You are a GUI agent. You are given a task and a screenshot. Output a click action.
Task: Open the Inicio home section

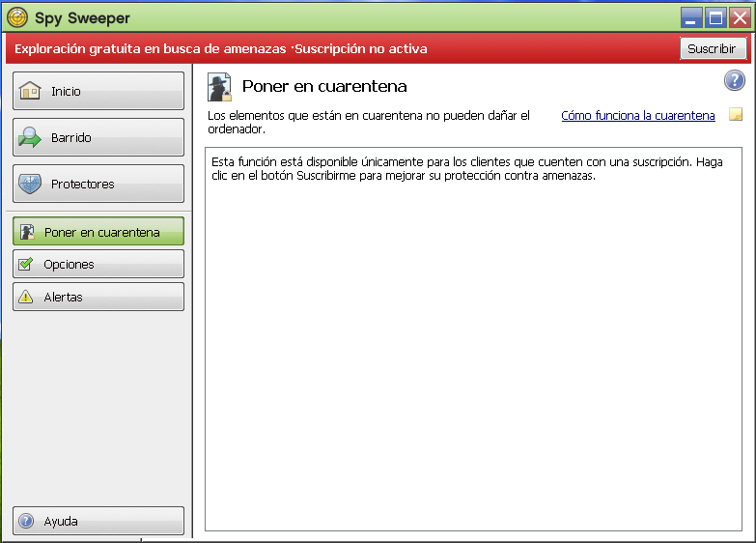click(98, 91)
